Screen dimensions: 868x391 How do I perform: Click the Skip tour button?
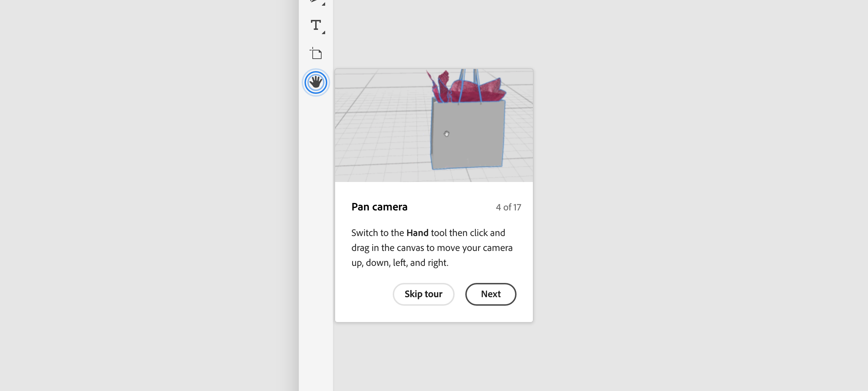coord(423,294)
